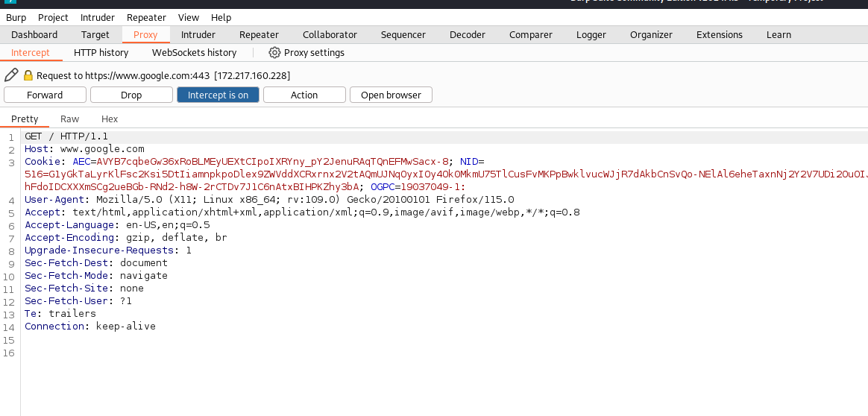The height and width of the screenshot is (416, 868).
Task: Click the pencil edit icon beside request URL
Action: pos(11,75)
